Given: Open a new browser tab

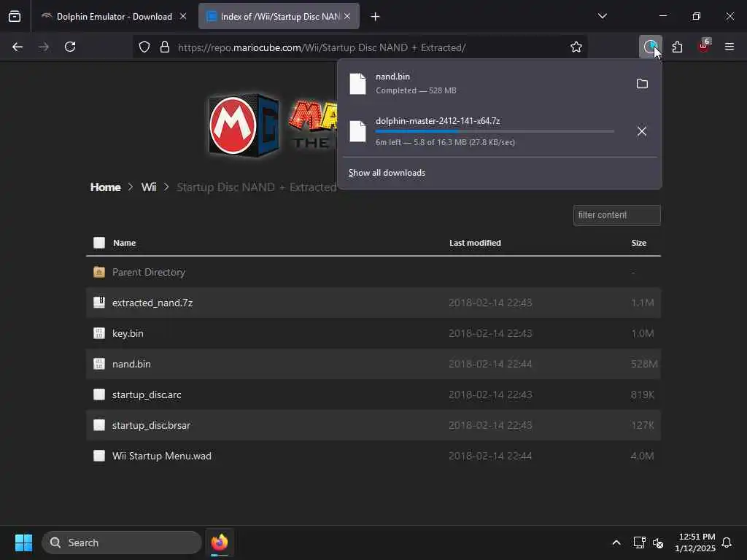Looking at the screenshot, I should coord(376,17).
